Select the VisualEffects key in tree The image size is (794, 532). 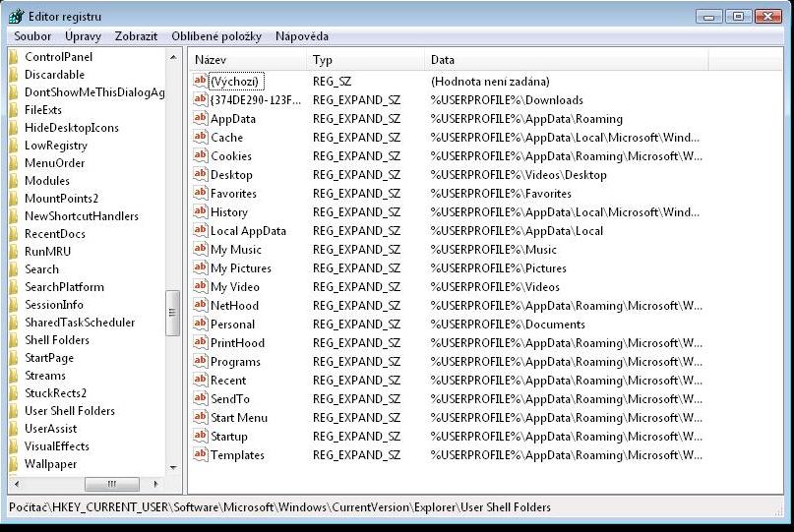(57, 446)
